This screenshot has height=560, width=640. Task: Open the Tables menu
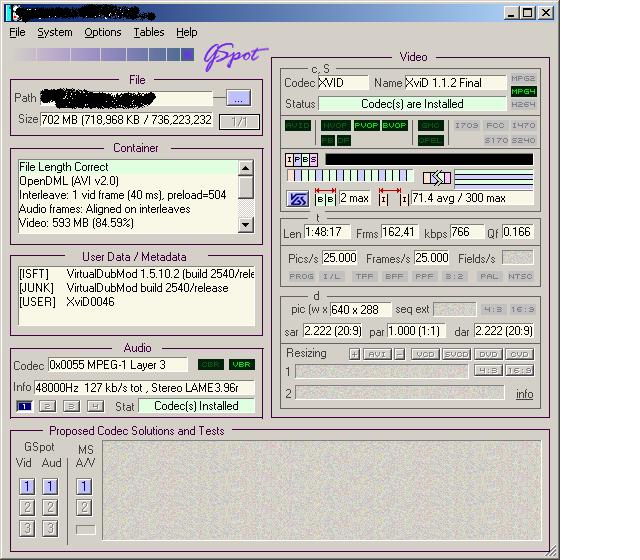pyautogui.click(x=149, y=32)
